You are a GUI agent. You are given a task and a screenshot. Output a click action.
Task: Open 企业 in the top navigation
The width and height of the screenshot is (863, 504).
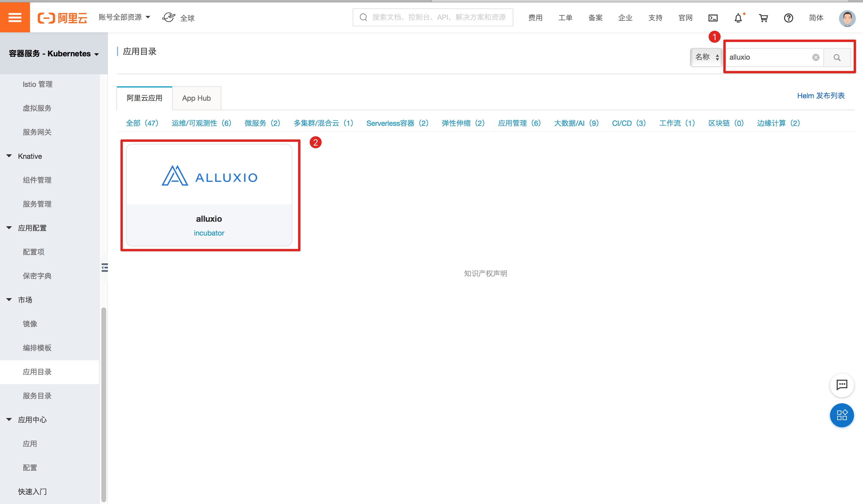click(625, 18)
